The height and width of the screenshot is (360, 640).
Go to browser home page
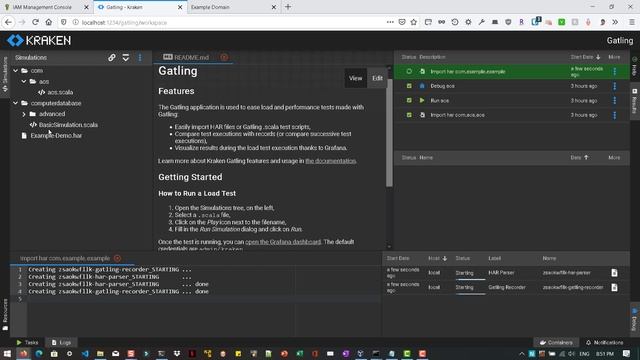(x=49, y=22)
